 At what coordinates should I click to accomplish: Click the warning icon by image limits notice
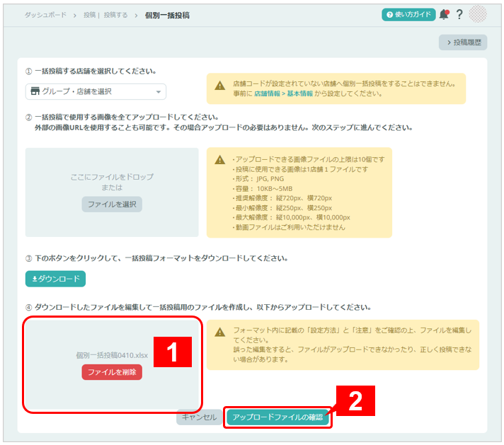220,160
